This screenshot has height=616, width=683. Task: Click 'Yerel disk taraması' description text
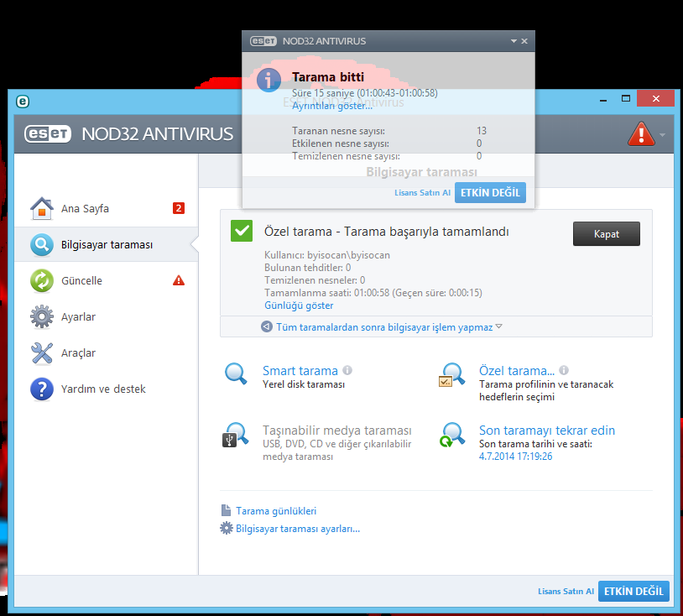[303, 384]
